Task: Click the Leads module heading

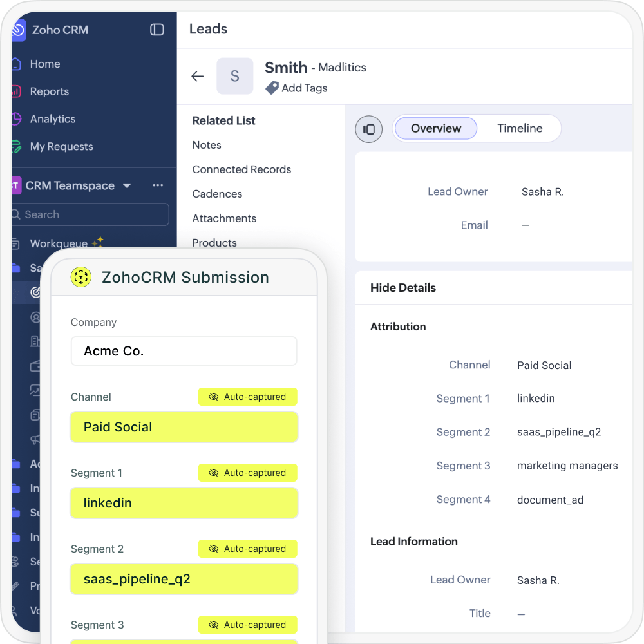Action: (x=208, y=29)
